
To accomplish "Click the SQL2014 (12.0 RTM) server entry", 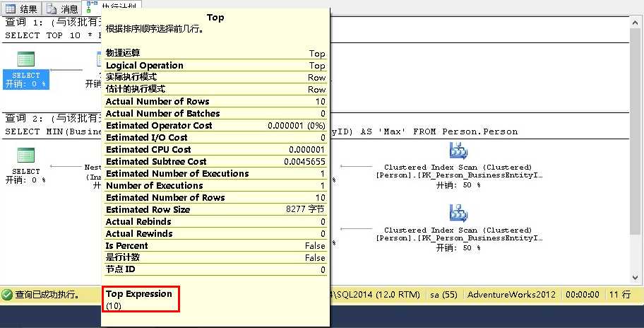I will coord(375,294).
